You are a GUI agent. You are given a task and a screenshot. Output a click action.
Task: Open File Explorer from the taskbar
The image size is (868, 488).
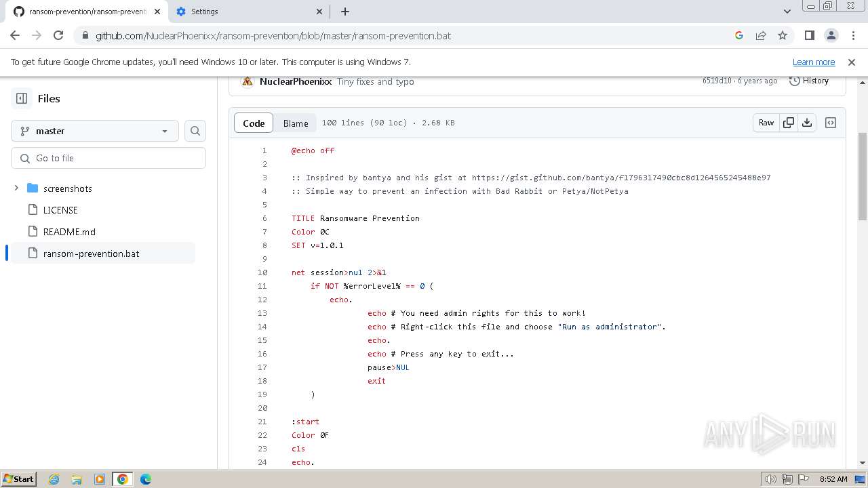click(77, 479)
